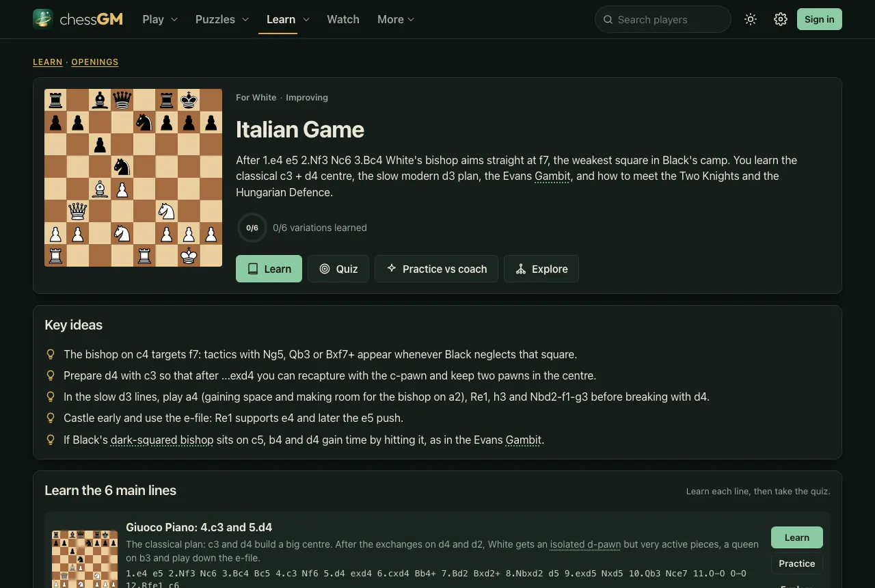Expand the Puzzles dropdown

(x=222, y=19)
